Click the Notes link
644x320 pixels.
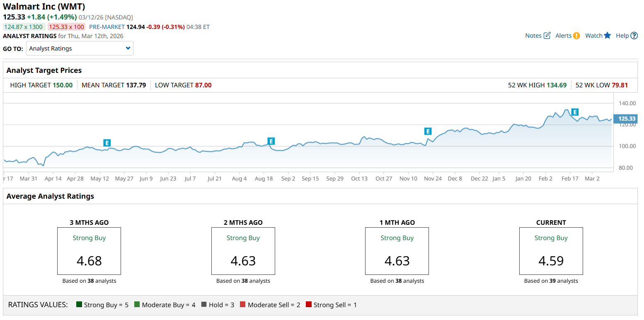click(533, 36)
